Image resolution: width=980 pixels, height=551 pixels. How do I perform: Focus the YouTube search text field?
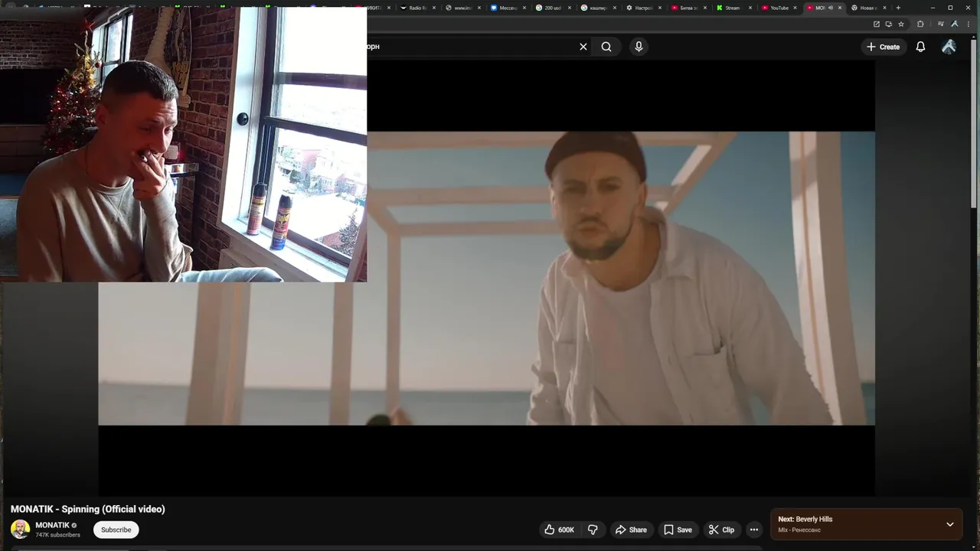point(471,47)
